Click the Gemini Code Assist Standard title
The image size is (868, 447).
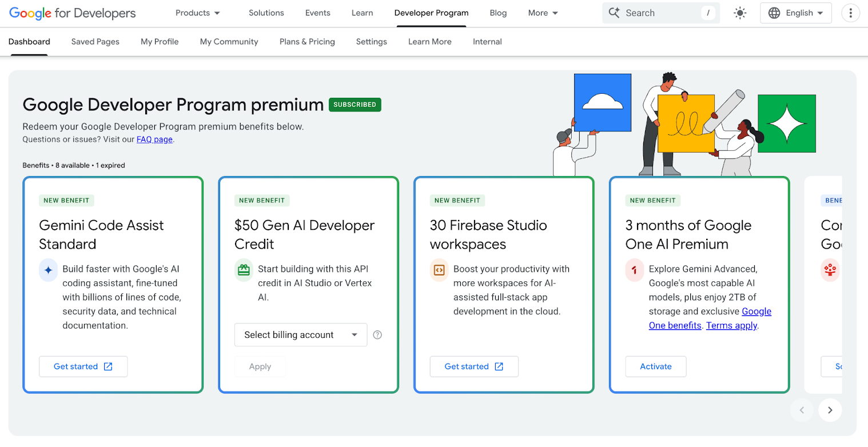[x=101, y=234]
